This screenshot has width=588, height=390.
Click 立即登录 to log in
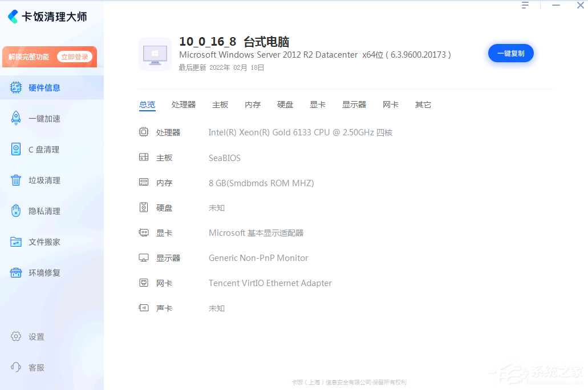[75, 57]
